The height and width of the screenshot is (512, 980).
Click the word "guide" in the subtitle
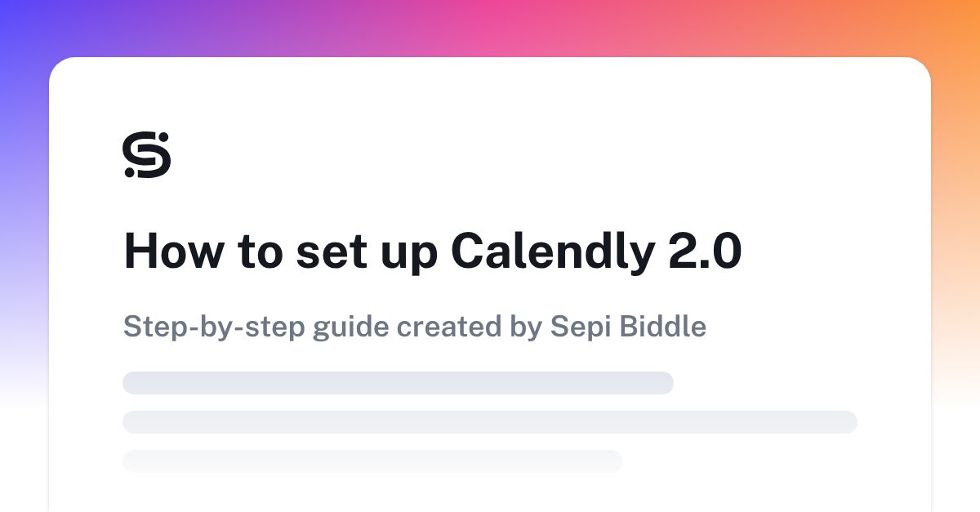[x=348, y=329]
